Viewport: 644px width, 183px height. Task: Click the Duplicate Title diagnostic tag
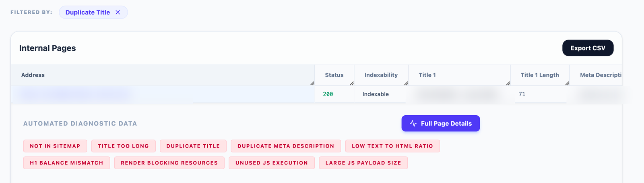pyautogui.click(x=193, y=146)
